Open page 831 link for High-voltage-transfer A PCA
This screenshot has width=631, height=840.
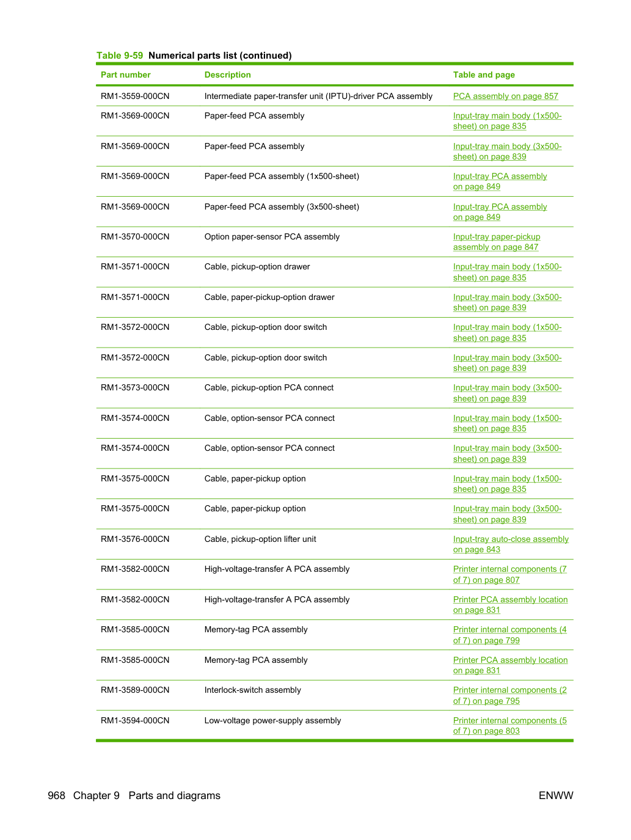[510, 605]
